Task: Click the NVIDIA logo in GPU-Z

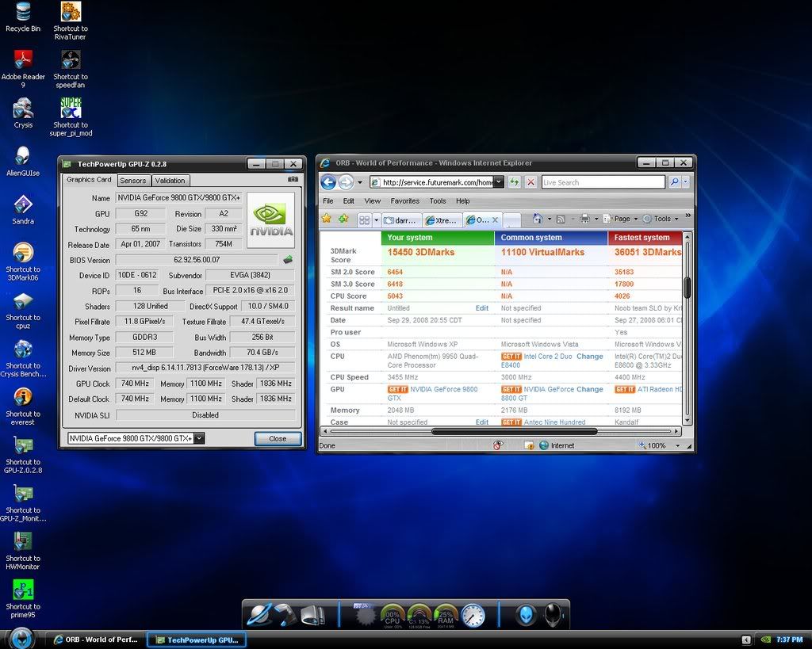Action: [271, 220]
